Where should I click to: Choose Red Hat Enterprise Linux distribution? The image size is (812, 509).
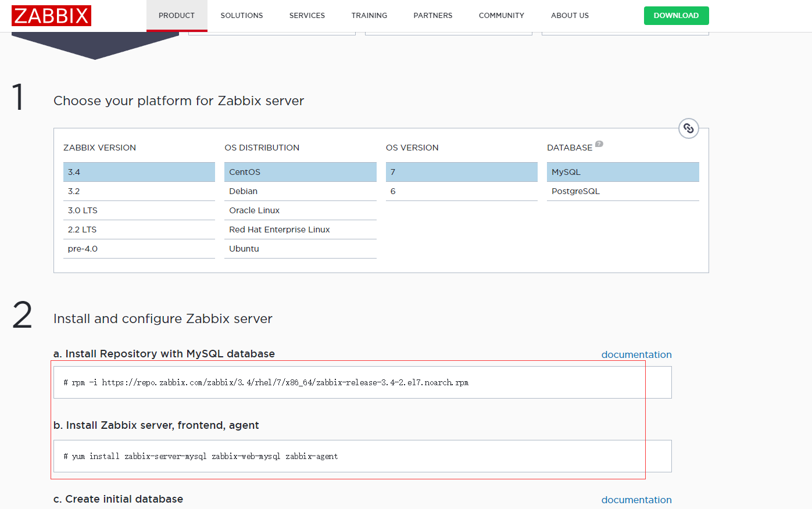click(x=301, y=230)
